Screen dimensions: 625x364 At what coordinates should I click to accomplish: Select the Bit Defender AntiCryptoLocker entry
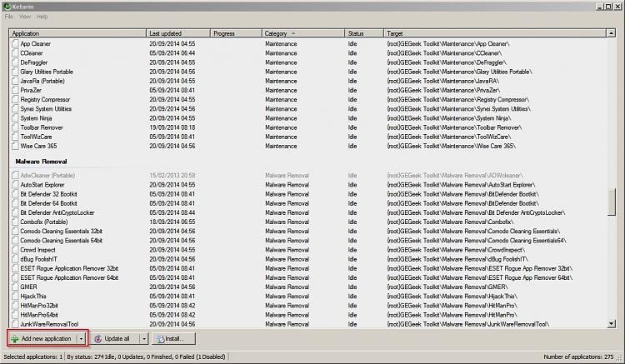[x=57, y=212]
